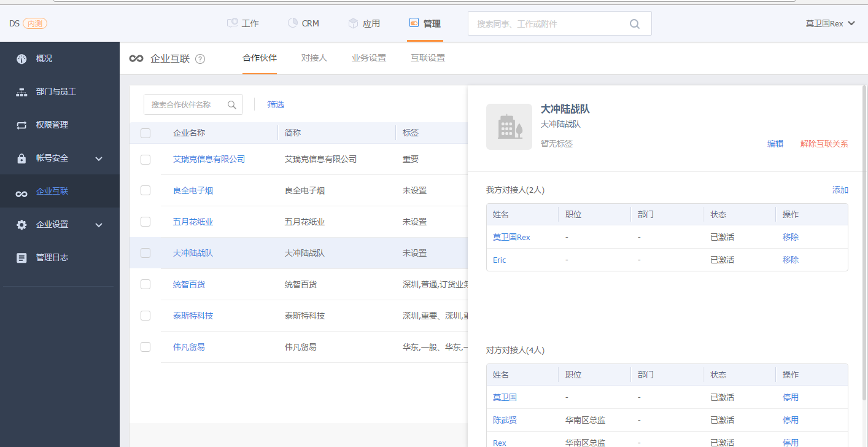Screen dimensions: 868x447
Task: Open the CRM top navigation tab
Action: coord(303,24)
